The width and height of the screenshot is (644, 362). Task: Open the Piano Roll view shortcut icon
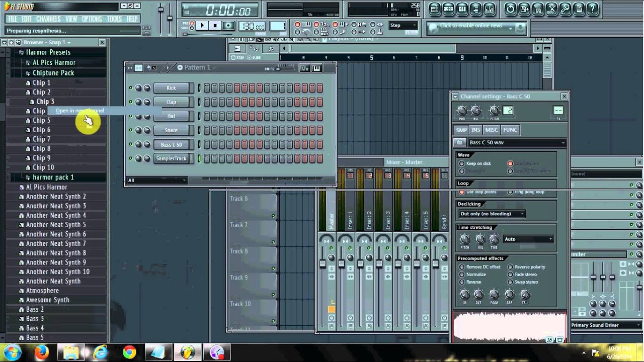[x=462, y=9]
